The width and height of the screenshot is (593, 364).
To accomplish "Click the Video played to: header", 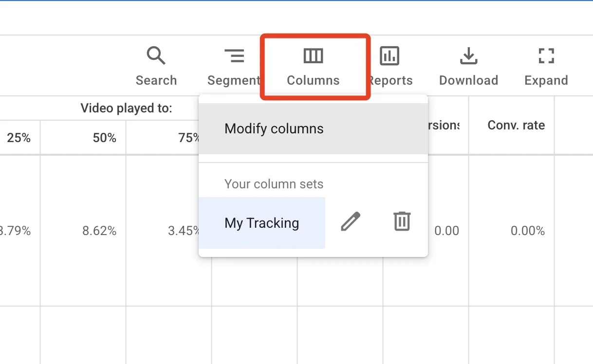I will click(x=127, y=108).
